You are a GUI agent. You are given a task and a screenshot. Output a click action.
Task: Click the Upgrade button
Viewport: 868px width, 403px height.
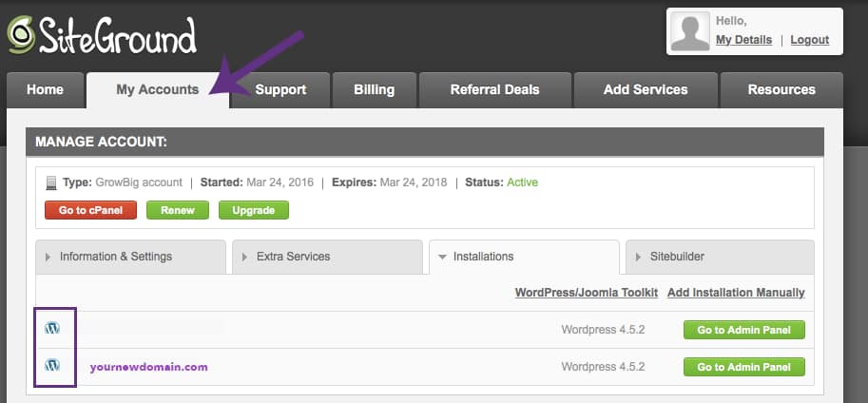(x=253, y=210)
